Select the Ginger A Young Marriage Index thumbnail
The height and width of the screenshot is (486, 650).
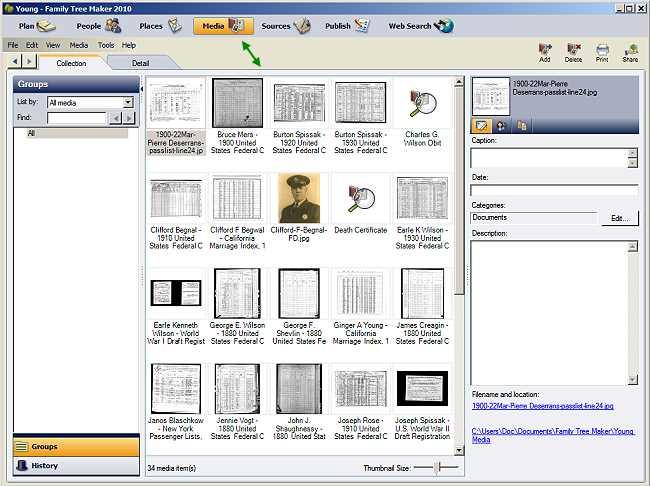(361, 294)
